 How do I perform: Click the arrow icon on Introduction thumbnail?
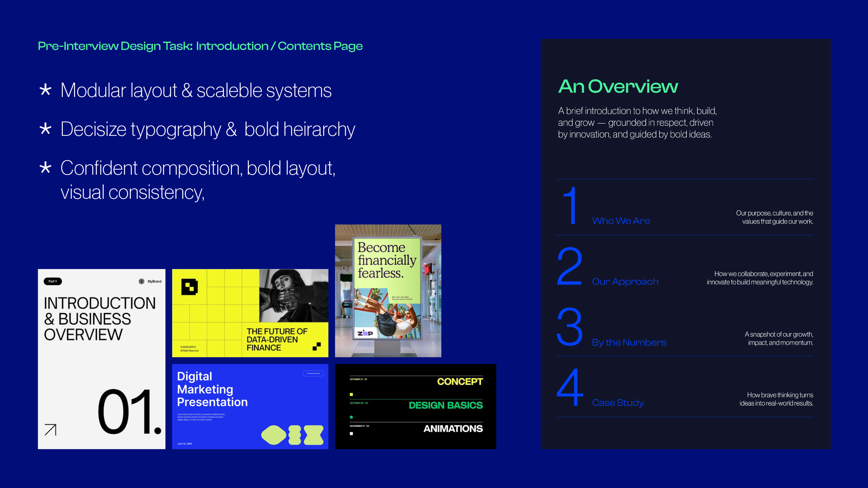[51, 430]
